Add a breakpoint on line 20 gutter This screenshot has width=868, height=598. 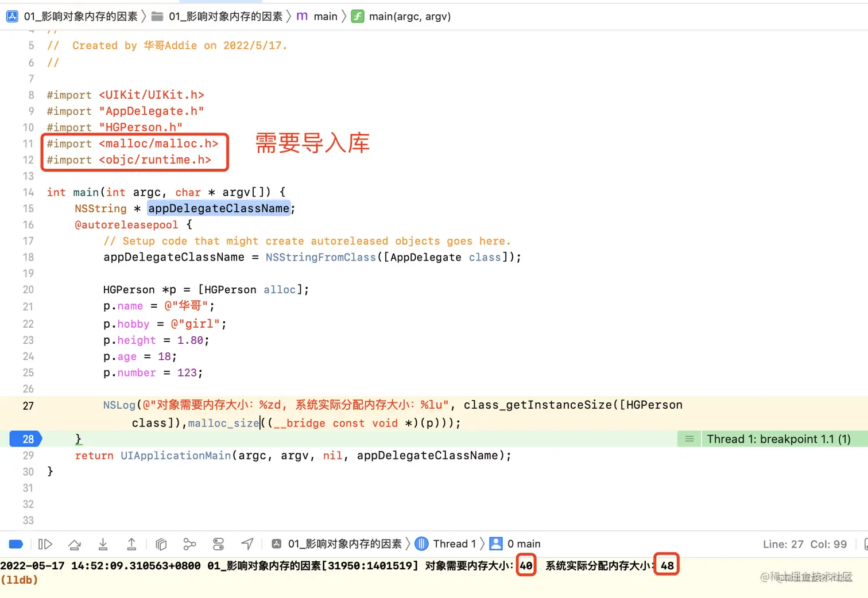click(28, 290)
